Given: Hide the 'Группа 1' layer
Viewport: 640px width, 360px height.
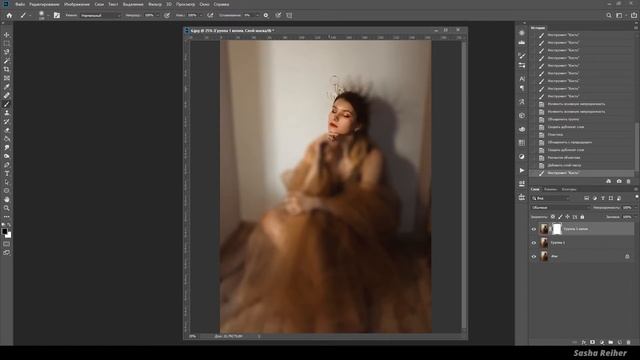Looking at the screenshot, I should pos(533,243).
